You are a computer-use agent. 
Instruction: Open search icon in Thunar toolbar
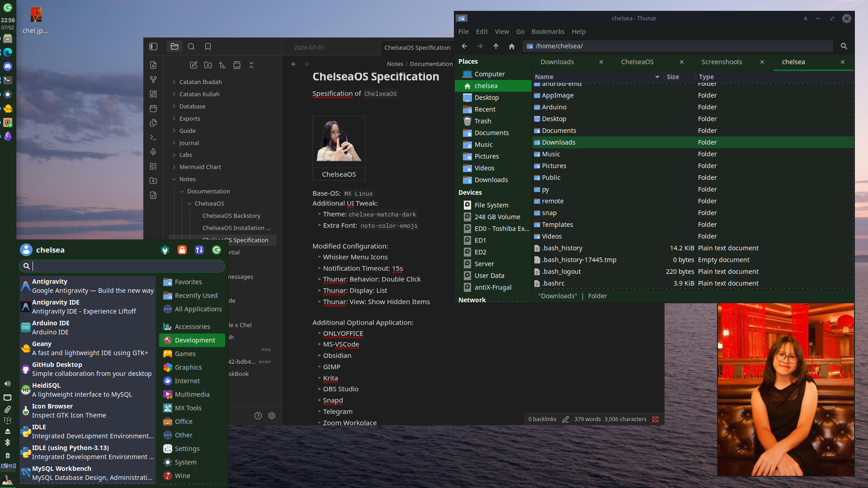click(x=844, y=46)
